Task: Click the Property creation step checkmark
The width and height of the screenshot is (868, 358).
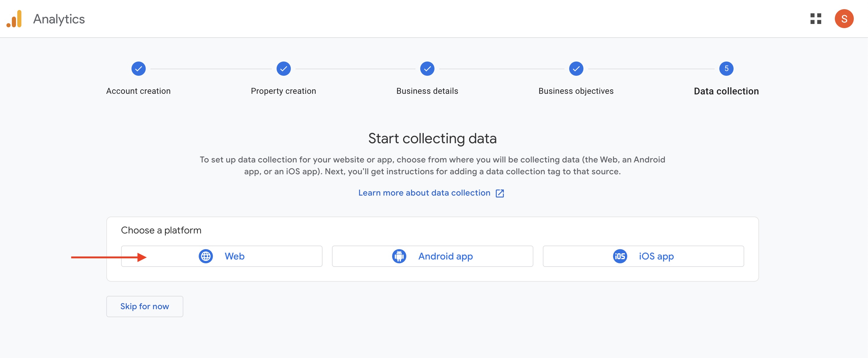Action: tap(283, 69)
